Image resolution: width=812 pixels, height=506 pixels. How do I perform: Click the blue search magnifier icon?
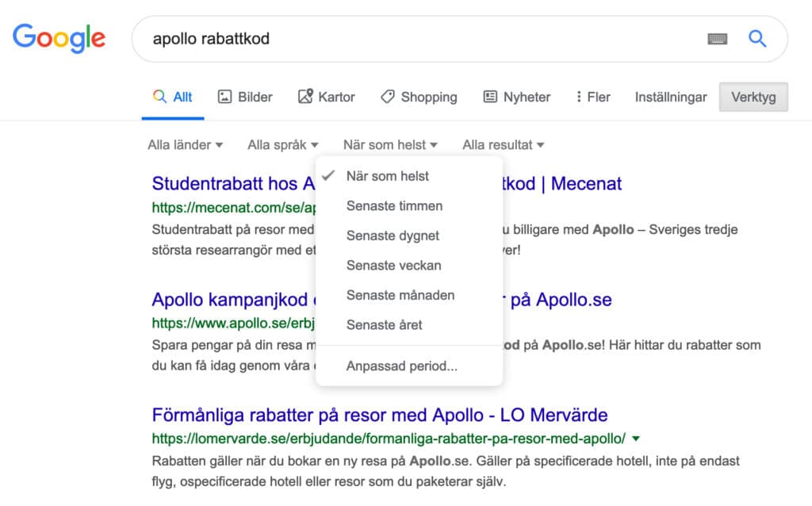click(757, 38)
